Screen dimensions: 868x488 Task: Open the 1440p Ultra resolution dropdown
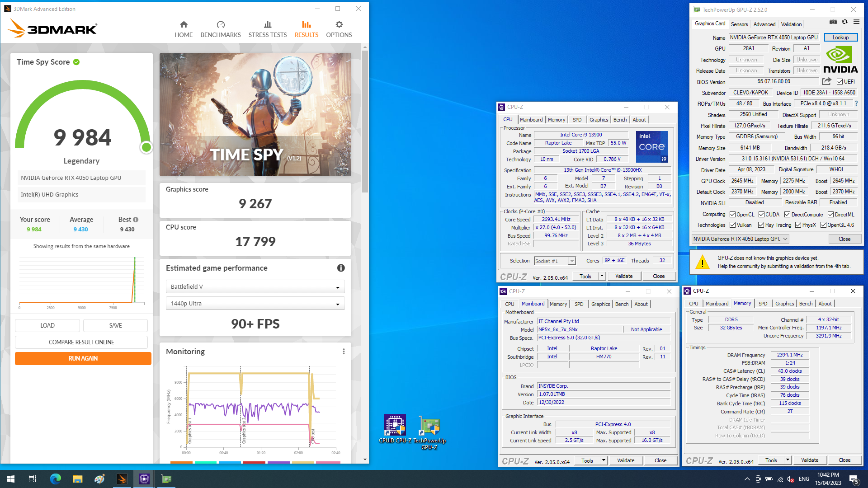click(x=255, y=304)
